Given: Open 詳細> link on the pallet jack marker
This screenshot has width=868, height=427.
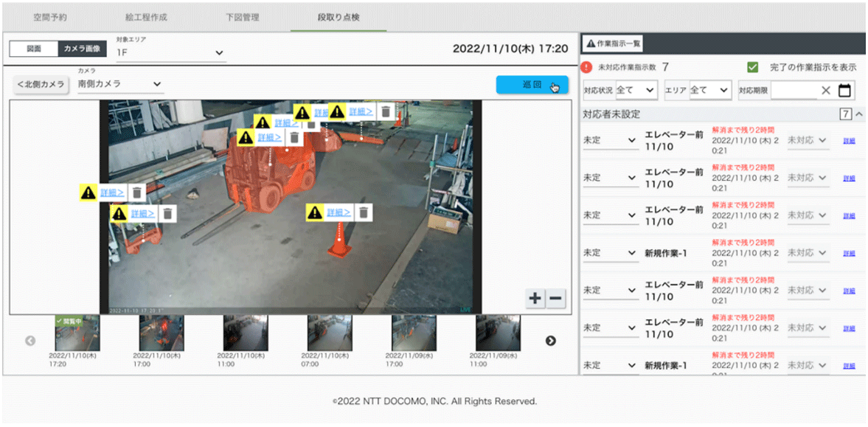Looking at the screenshot, I should pos(143,214).
